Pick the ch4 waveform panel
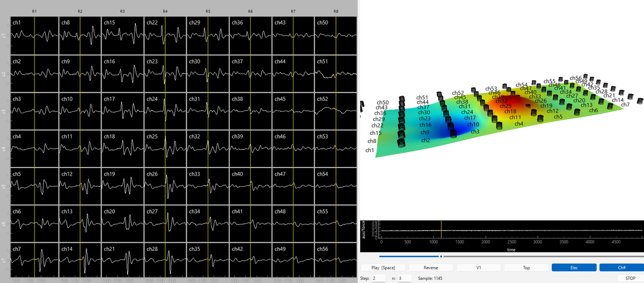This screenshot has height=283, width=644. tap(34, 149)
